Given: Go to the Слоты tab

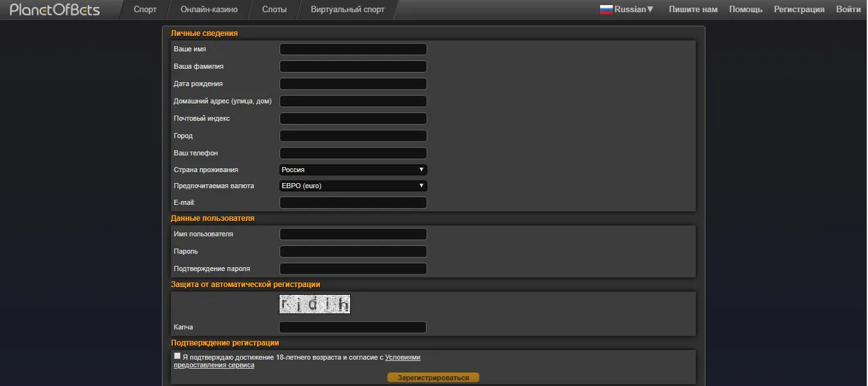Looking at the screenshot, I should pyautogui.click(x=274, y=10).
